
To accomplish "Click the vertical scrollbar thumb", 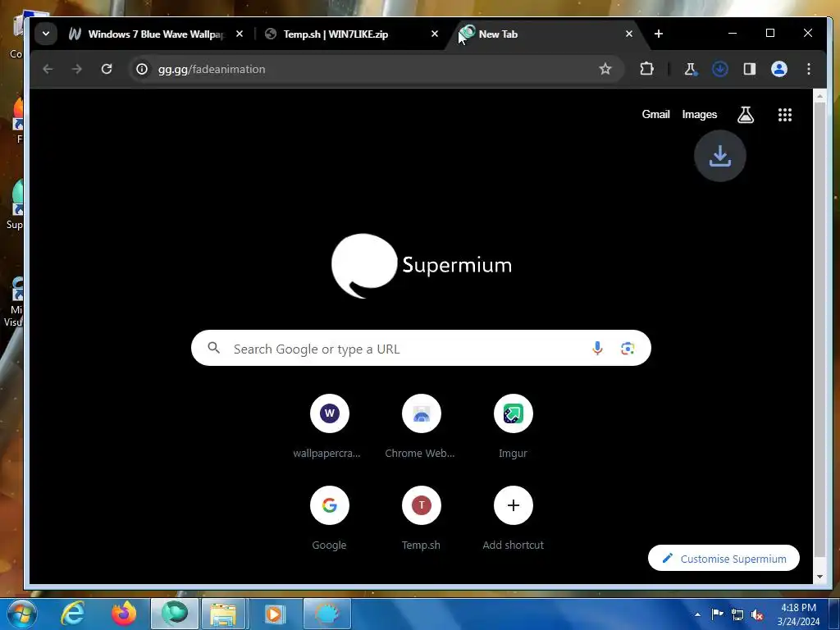I will (x=819, y=330).
